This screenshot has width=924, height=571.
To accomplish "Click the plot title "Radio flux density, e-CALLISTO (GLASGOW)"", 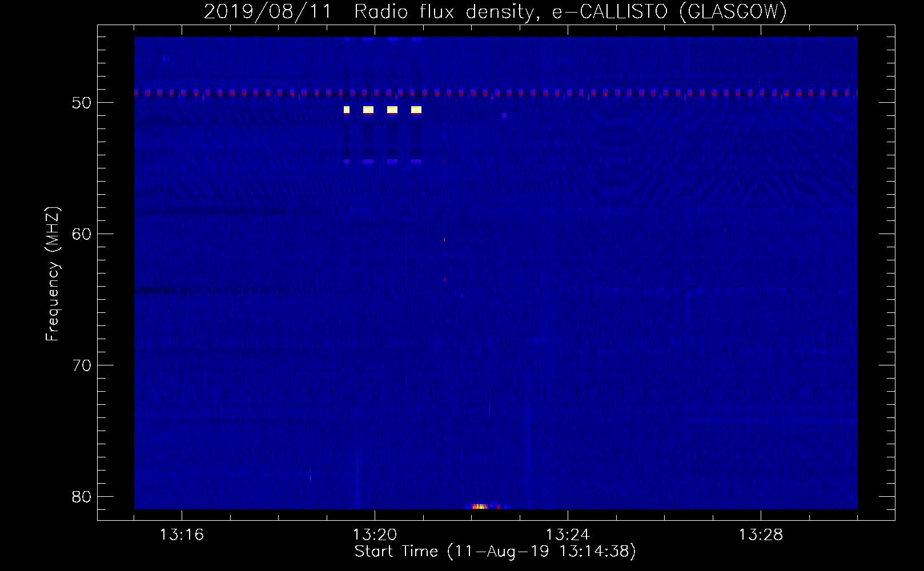I will point(571,11).
